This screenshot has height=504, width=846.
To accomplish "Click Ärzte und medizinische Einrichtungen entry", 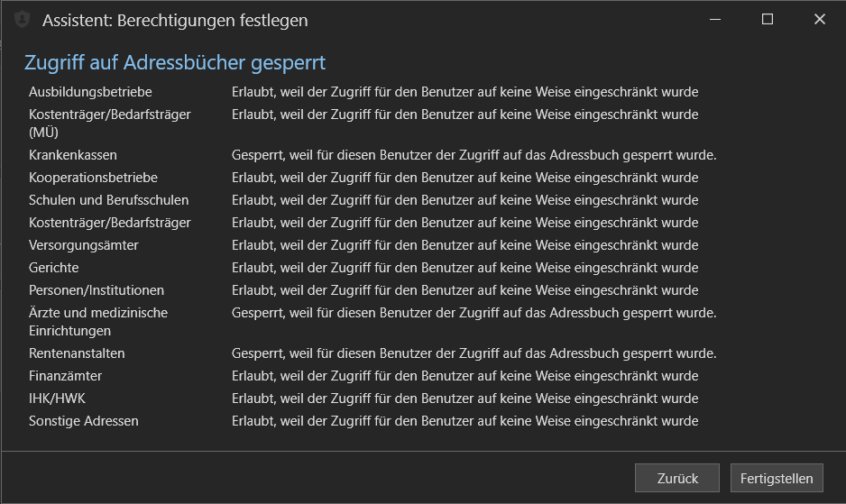I will point(98,322).
